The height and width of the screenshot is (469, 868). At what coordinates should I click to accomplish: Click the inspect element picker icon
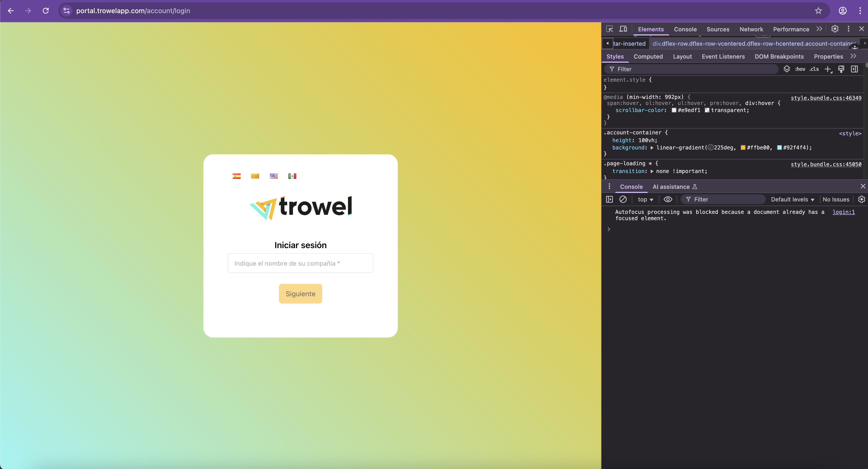click(609, 29)
